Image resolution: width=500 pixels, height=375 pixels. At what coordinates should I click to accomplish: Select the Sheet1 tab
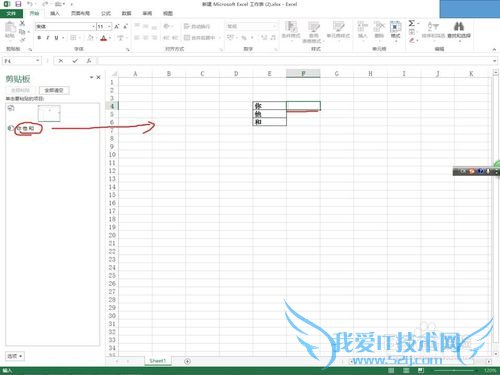(158, 361)
